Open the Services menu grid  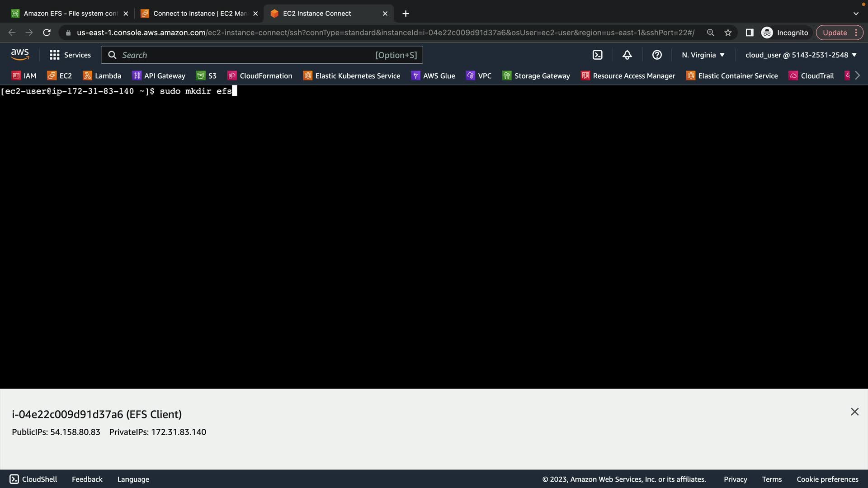click(x=70, y=55)
